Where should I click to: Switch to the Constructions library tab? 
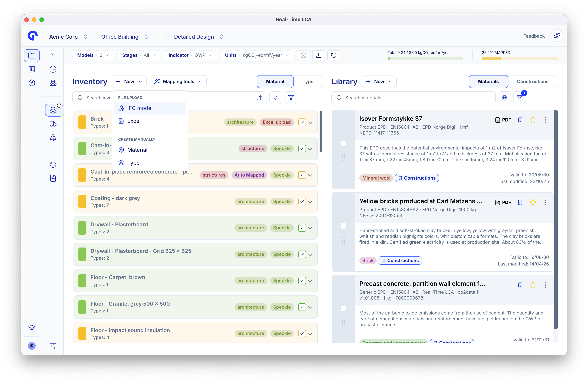(532, 81)
